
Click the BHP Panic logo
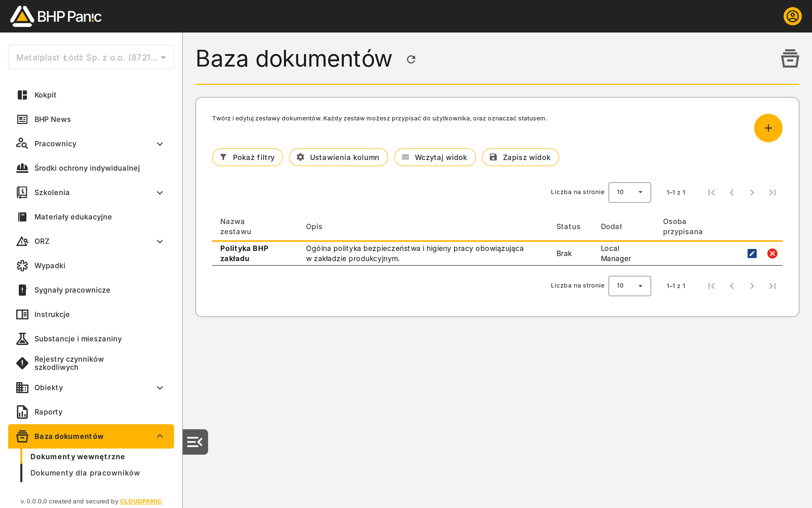56,16
